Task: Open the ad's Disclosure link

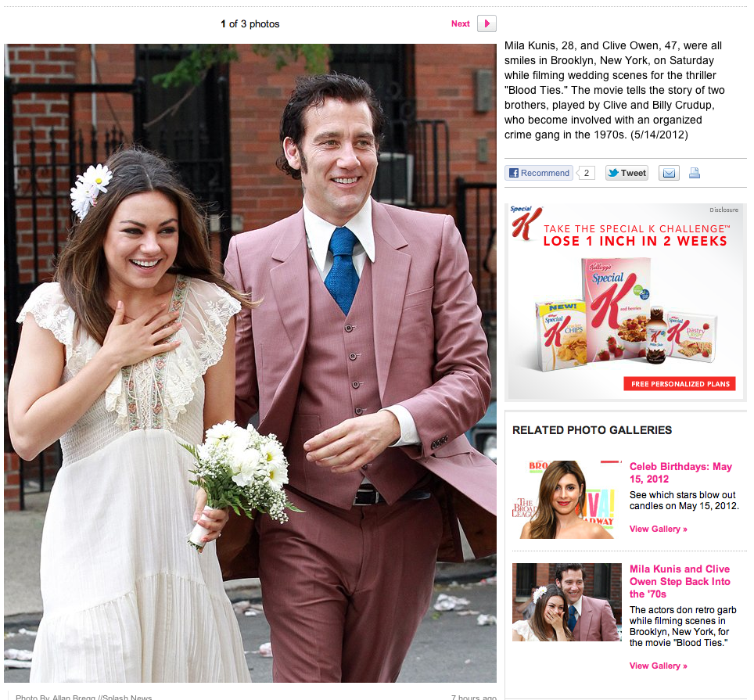Action: click(723, 210)
